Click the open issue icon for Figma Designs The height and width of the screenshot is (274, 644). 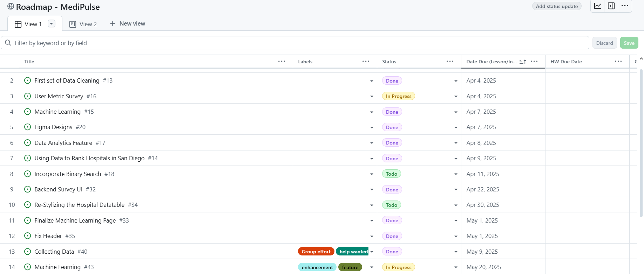point(28,127)
